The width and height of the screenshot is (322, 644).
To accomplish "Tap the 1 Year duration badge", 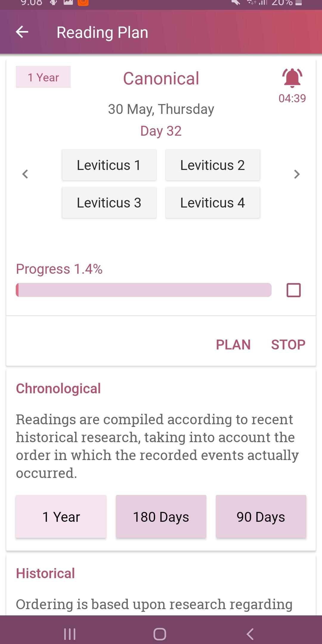I will 43,77.
